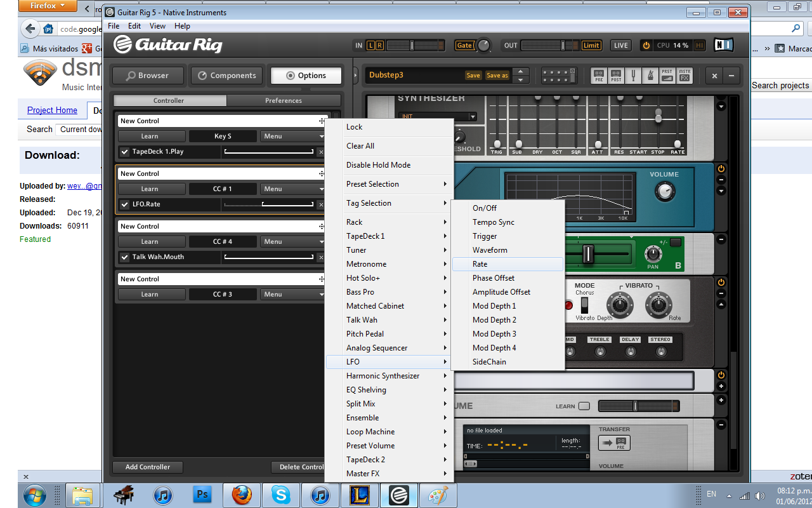
Task: Open the Menu dropdown for CC # 4 controller
Action: pyautogui.click(x=292, y=241)
